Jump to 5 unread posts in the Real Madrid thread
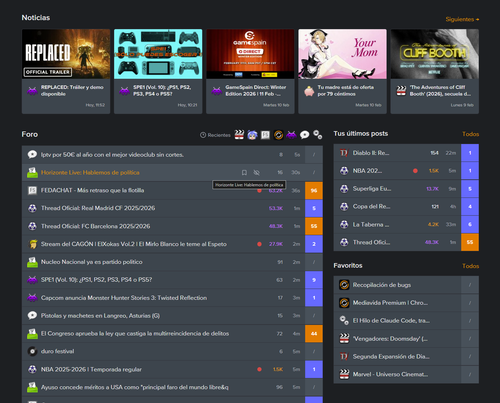This screenshot has width=500, height=403. pyautogui.click(x=314, y=208)
